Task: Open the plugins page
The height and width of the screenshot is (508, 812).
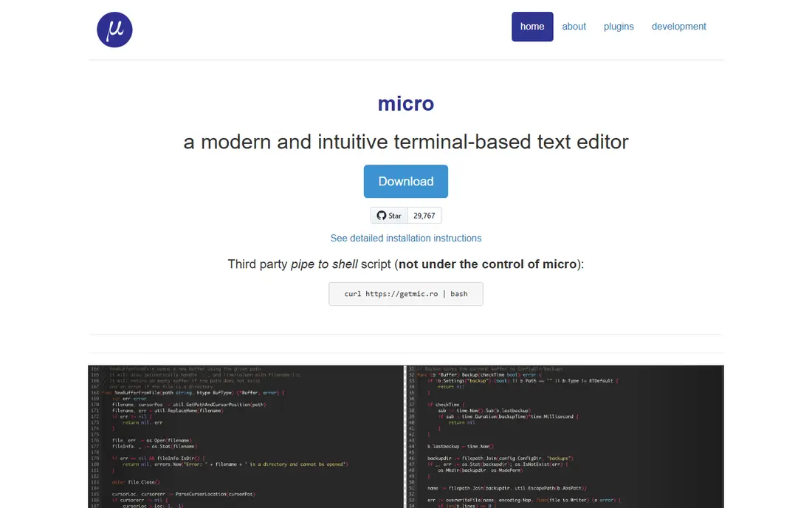Action: tap(619, 27)
